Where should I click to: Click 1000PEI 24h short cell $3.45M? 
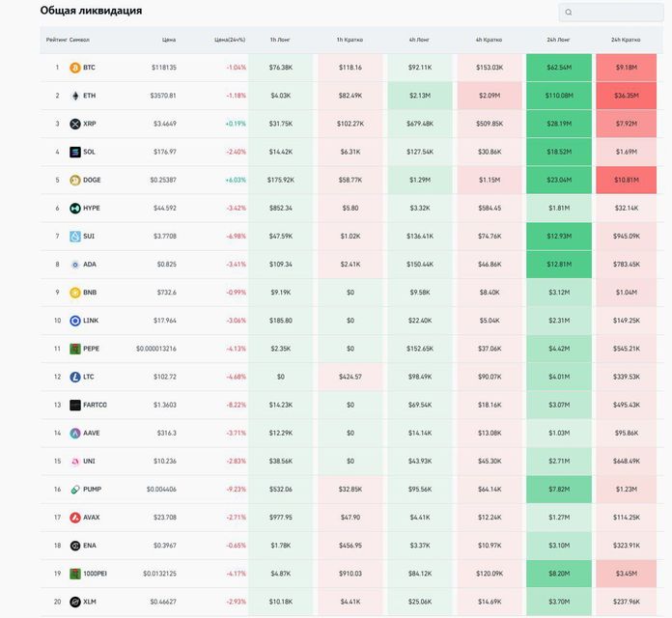point(627,574)
